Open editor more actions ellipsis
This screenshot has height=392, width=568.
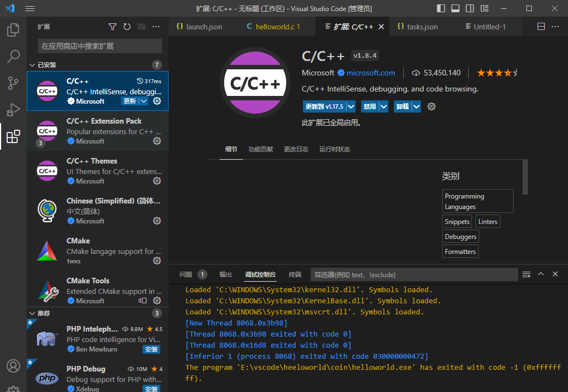(x=555, y=27)
